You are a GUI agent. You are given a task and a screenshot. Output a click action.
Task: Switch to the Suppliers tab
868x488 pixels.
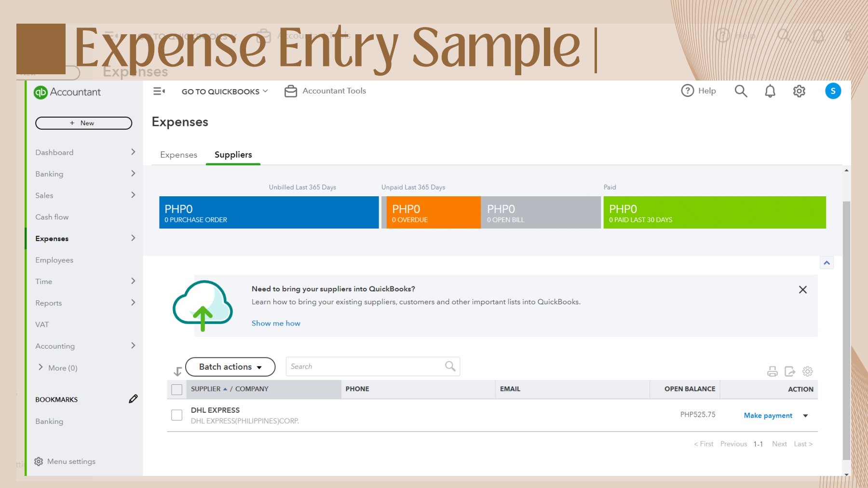pyautogui.click(x=233, y=155)
